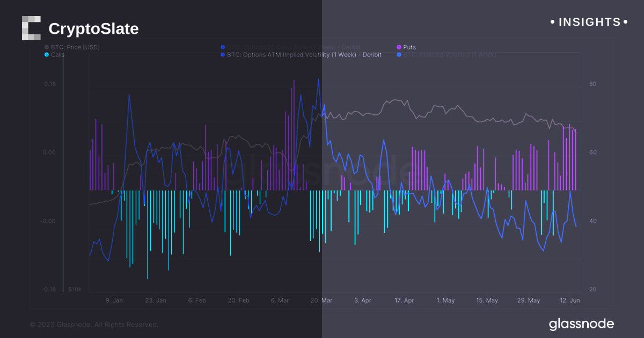Click the 9. Jan axis date label

(x=114, y=300)
